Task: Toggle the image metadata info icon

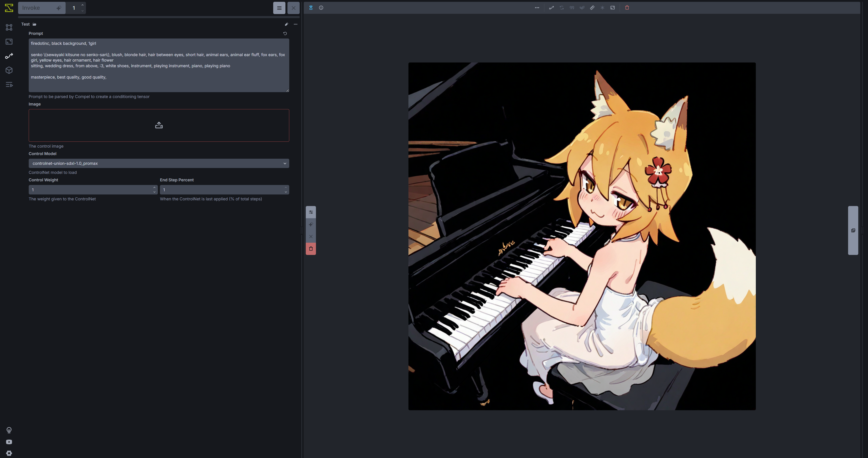Action: click(x=321, y=8)
